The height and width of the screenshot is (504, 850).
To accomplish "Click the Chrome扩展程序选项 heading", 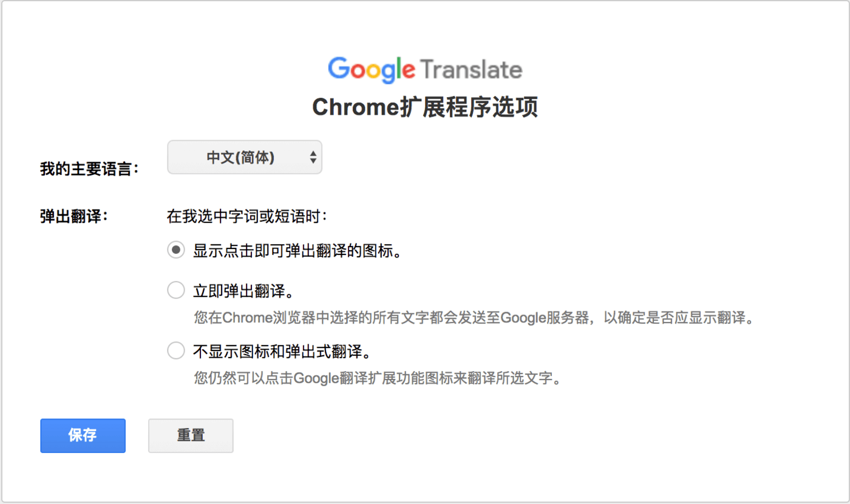I will (x=425, y=107).
